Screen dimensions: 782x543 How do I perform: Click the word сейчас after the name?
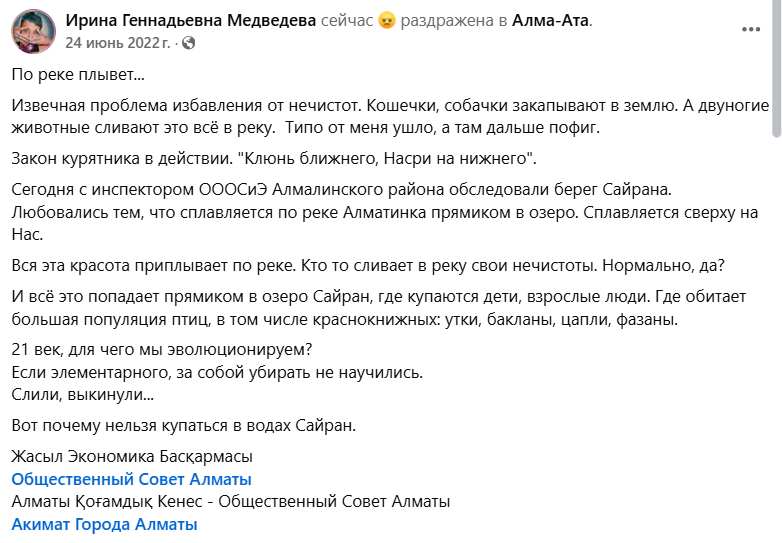(347, 21)
